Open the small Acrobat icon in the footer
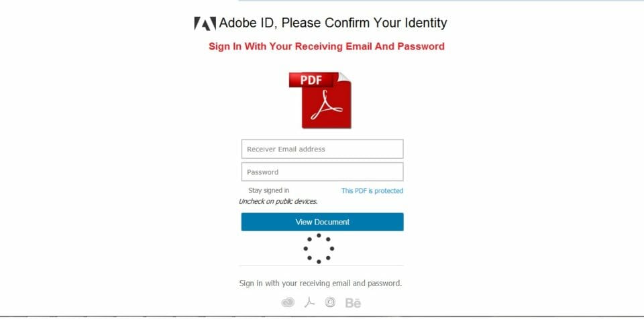 pos(309,302)
